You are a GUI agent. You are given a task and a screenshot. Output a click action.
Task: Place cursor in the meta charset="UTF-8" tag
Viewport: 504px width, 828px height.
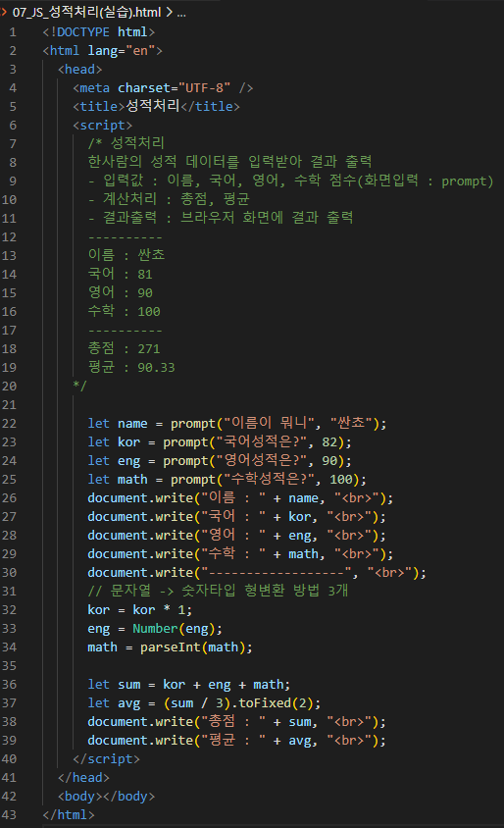163,87
